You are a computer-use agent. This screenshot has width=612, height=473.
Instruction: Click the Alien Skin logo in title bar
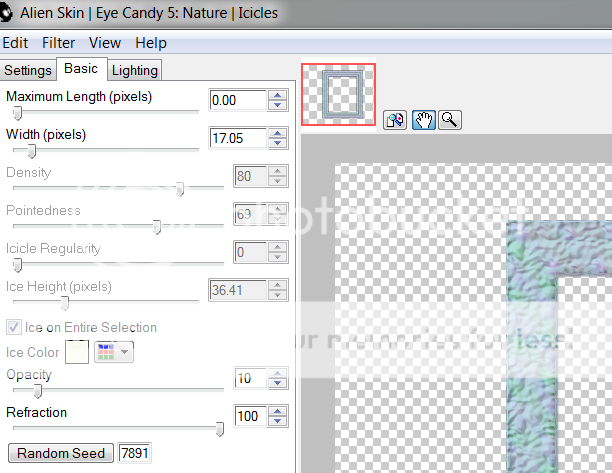pyautogui.click(x=6, y=14)
